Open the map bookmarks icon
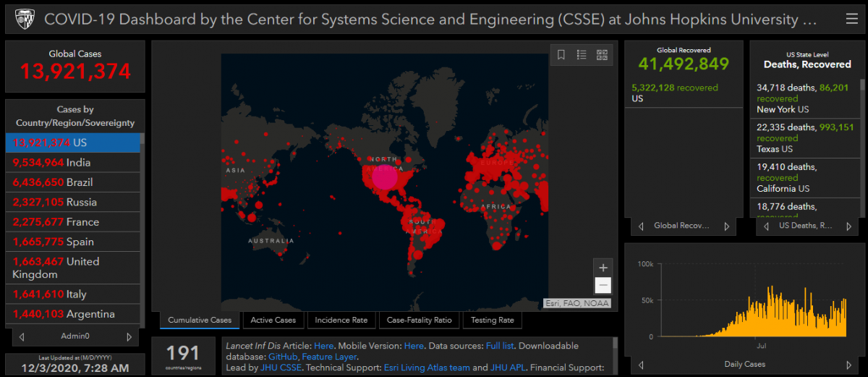Image resolution: width=868 pixels, height=377 pixels. (x=561, y=55)
